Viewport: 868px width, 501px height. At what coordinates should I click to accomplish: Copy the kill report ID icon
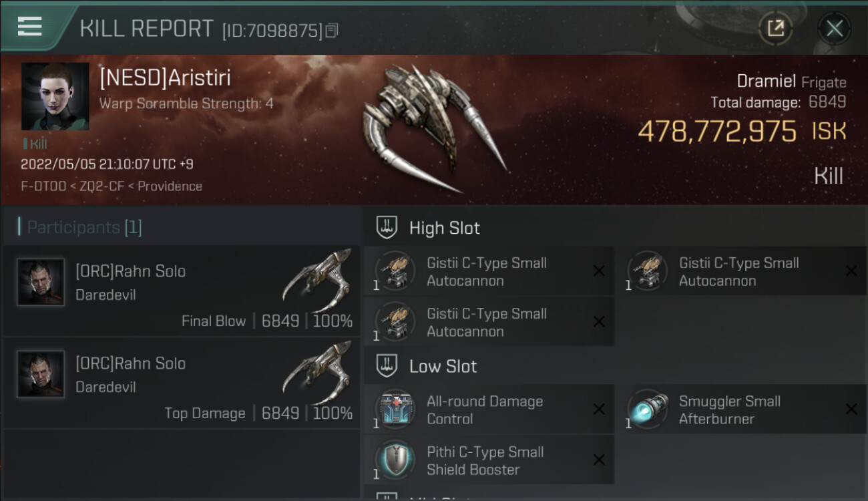pos(332,30)
